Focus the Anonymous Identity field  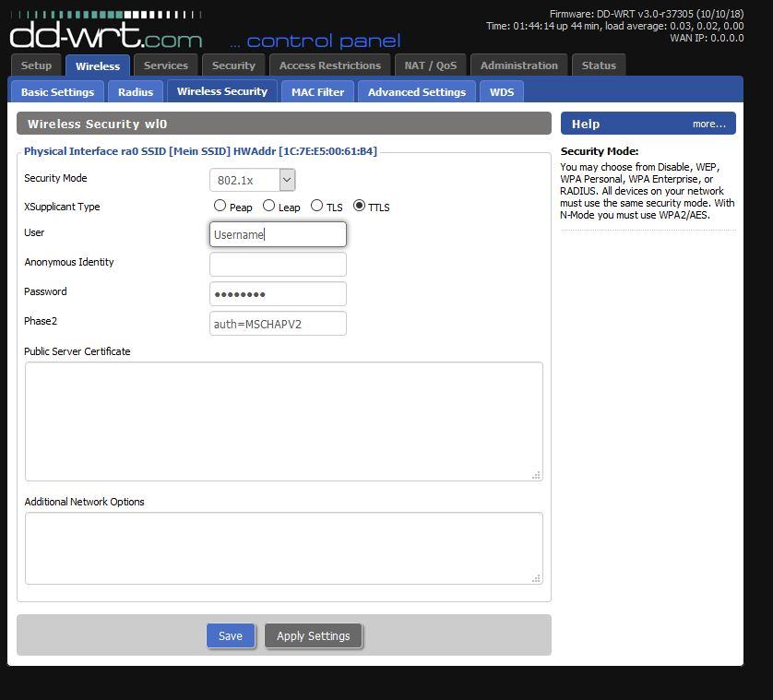pos(278,264)
